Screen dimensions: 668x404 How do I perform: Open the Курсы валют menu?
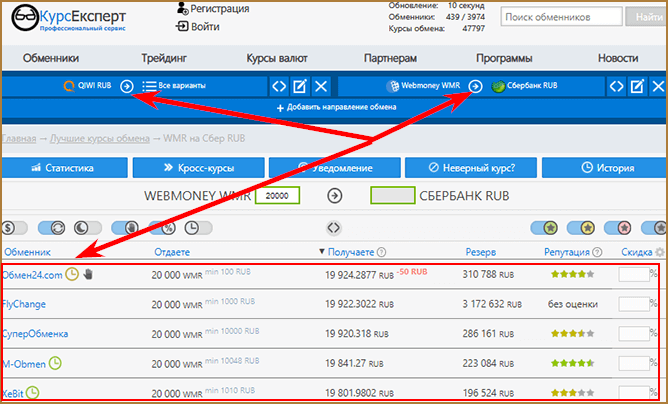point(277,58)
